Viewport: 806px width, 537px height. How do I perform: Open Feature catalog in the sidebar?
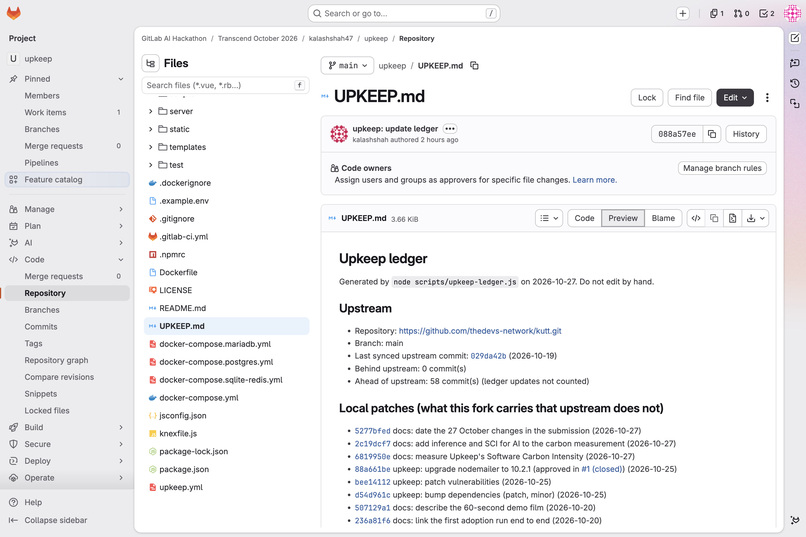point(67,179)
